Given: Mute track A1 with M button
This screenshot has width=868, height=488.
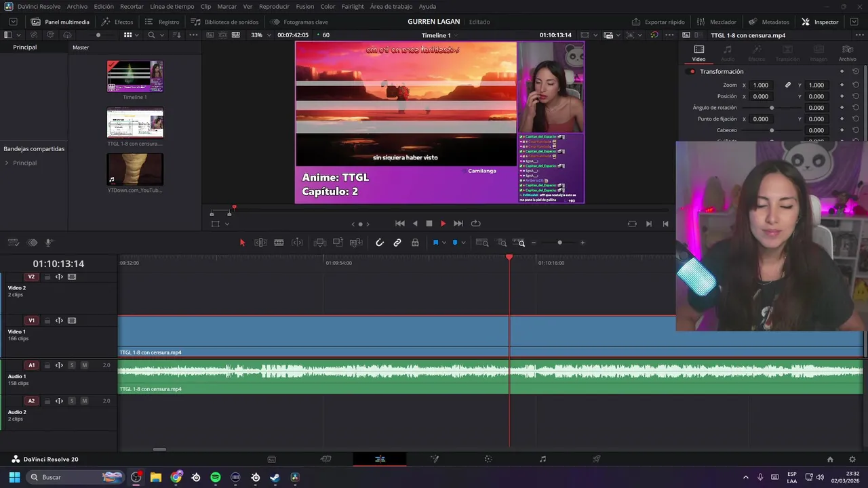Looking at the screenshot, I should (x=84, y=365).
